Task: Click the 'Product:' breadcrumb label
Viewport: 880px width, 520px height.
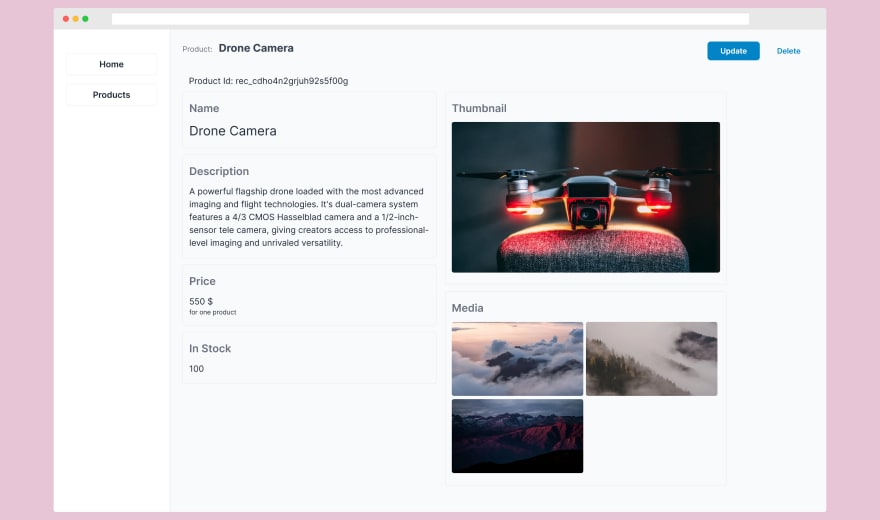Action: tap(197, 49)
